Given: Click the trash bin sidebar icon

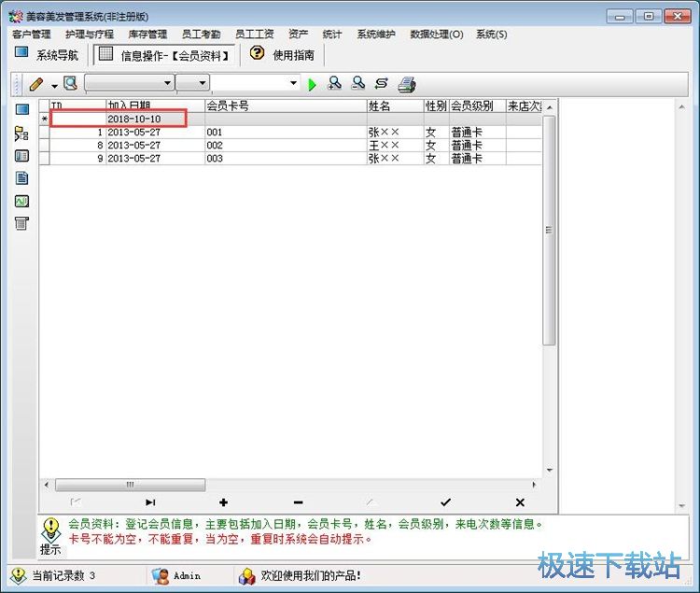Looking at the screenshot, I should tap(21, 223).
